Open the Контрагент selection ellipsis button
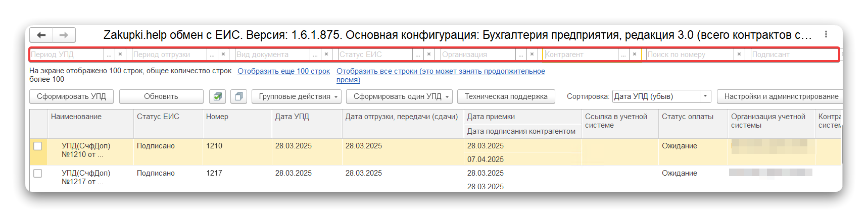The height and width of the screenshot is (217, 868). [x=624, y=55]
